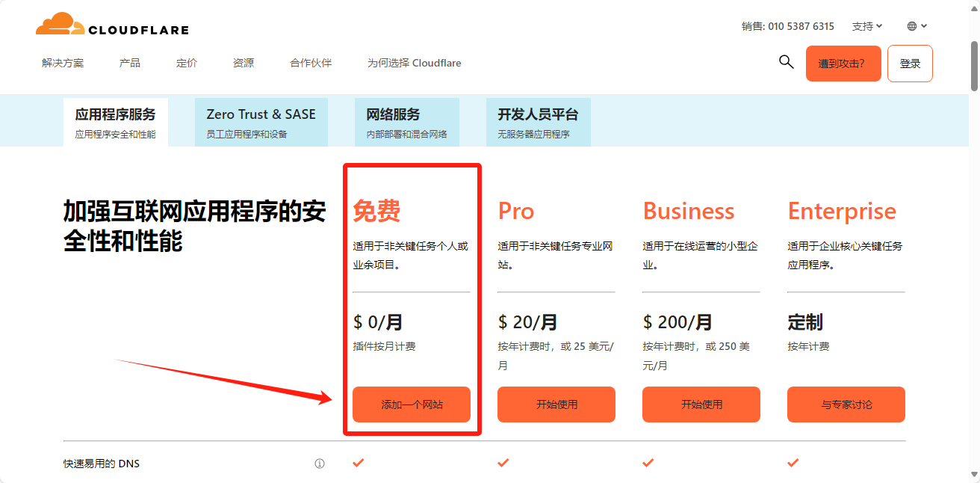Open the 产品 menu
This screenshot has width=980, height=483.
pyautogui.click(x=130, y=63)
